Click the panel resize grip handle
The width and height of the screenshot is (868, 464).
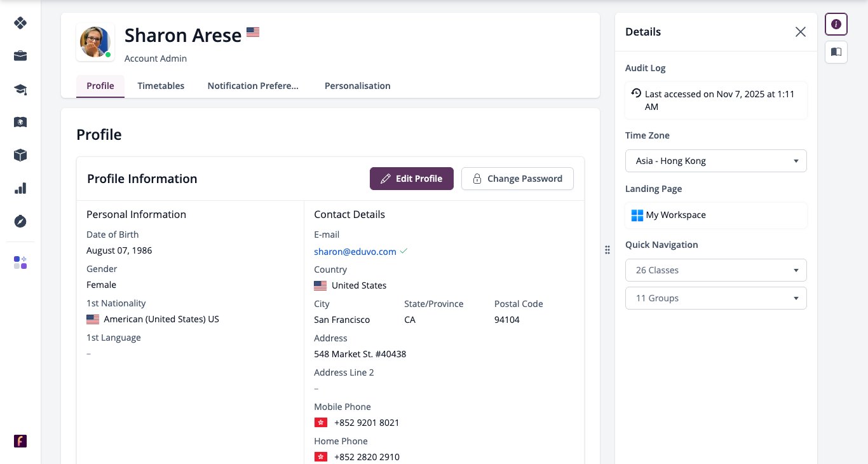607,250
